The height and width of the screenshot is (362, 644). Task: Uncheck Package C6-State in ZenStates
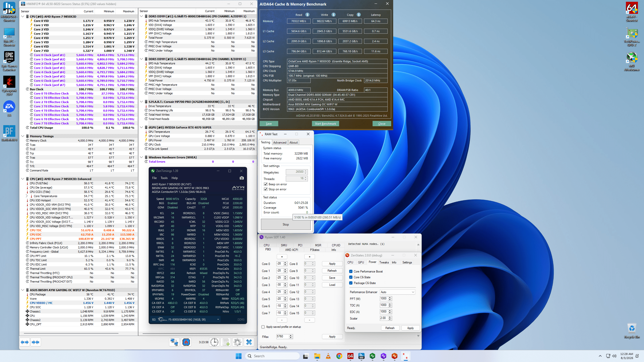(x=351, y=283)
